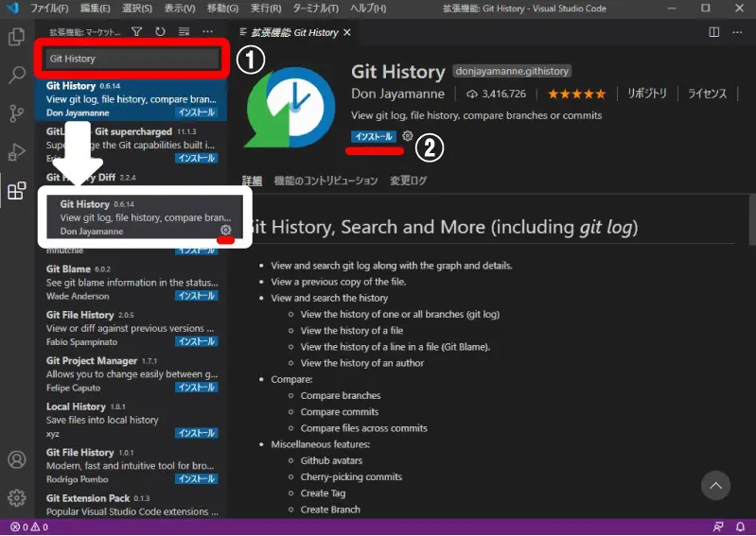Select Git Extension Pack list entry

click(131, 505)
